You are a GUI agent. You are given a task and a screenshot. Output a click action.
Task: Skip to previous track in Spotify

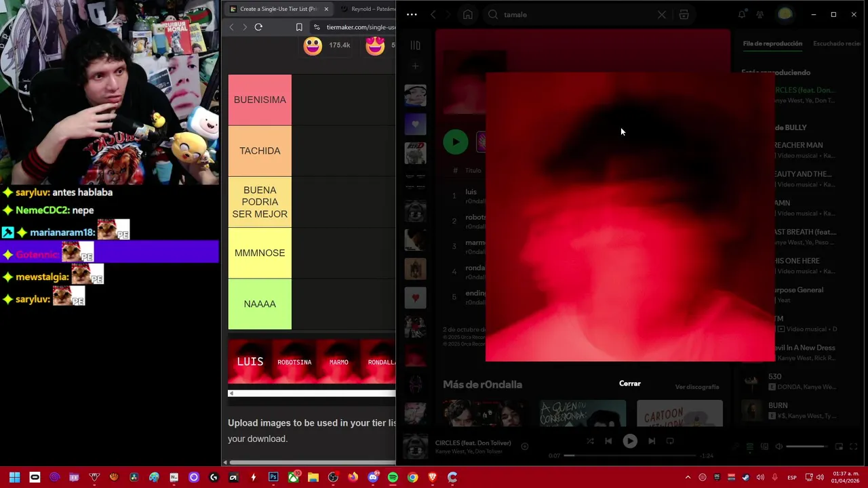[608, 441]
